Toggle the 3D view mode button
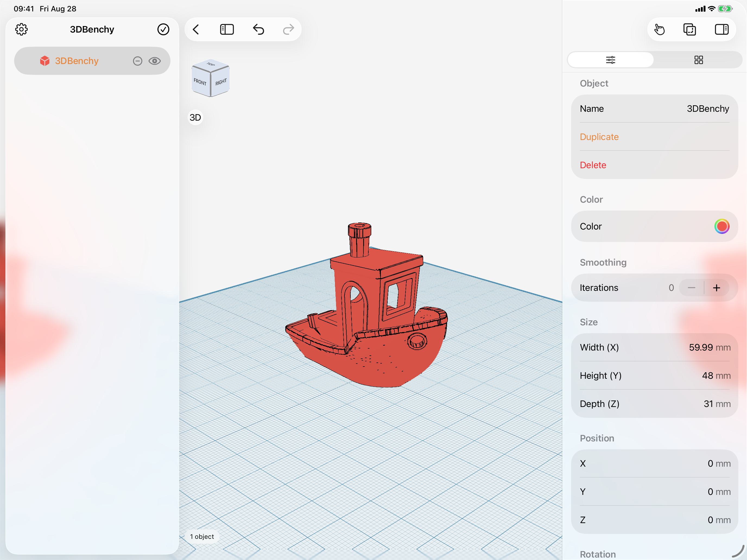The height and width of the screenshot is (560, 747). [x=195, y=117]
